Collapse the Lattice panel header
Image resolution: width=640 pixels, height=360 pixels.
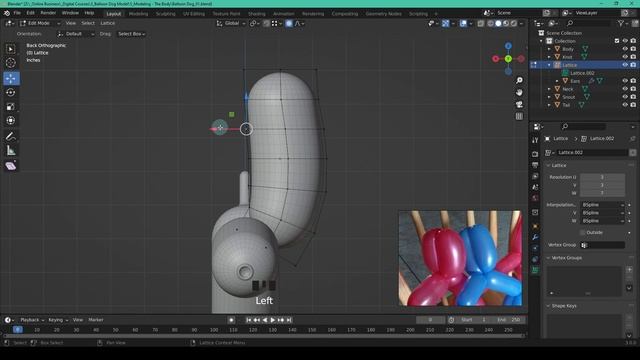558,166
